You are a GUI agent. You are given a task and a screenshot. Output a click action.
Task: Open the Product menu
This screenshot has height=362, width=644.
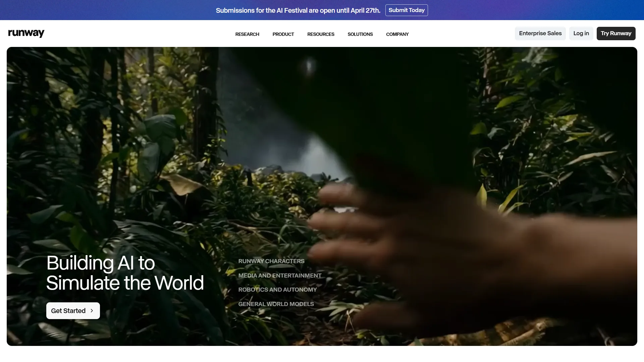pos(283,34)
